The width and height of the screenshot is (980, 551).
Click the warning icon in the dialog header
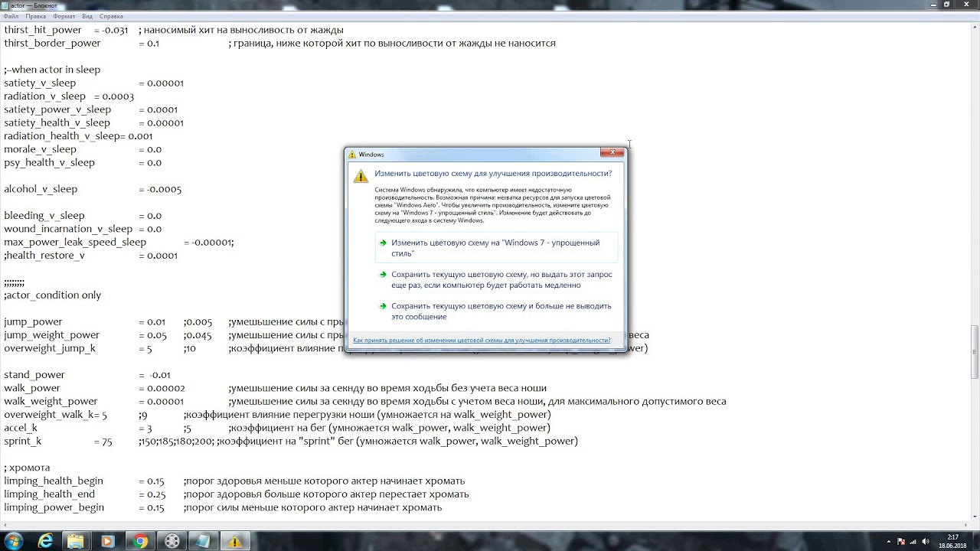point(361,176)
